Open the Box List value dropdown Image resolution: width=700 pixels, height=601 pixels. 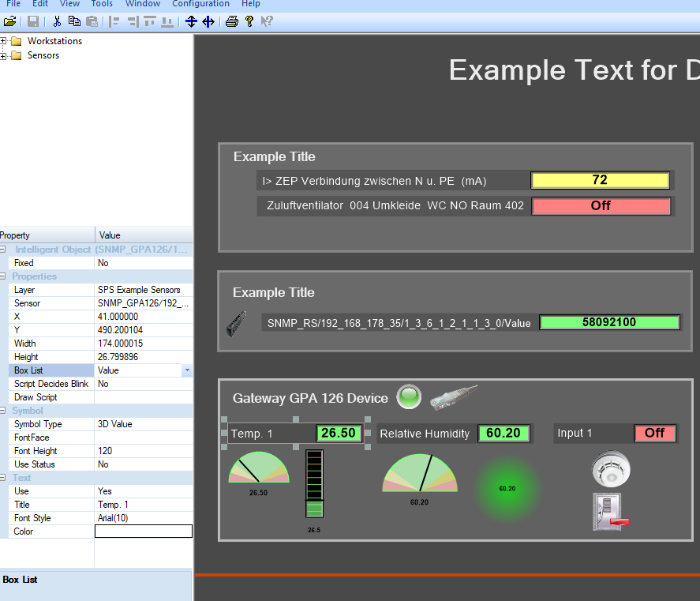186,370
